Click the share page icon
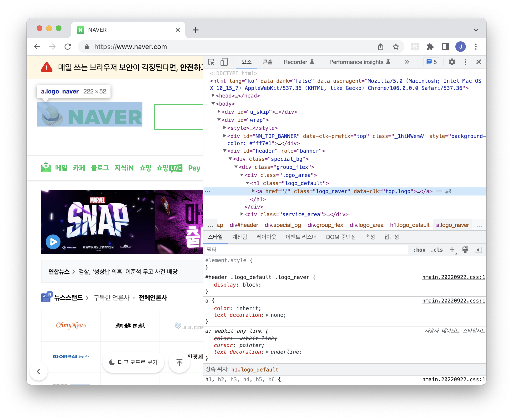513x420 pixels. click(381, 47)
